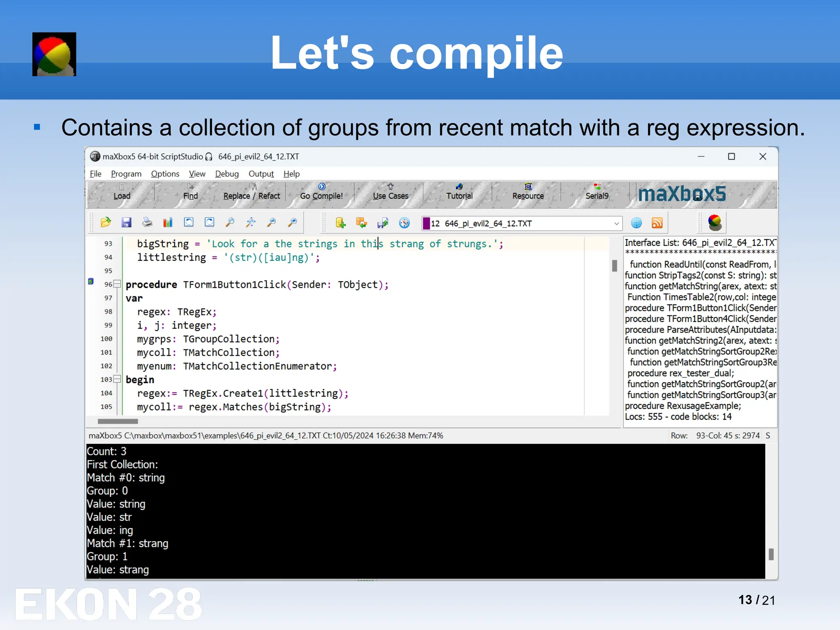Click the bookmark marker at line 96
Screen dimensions: 840x630
click(x=91, y=281)
